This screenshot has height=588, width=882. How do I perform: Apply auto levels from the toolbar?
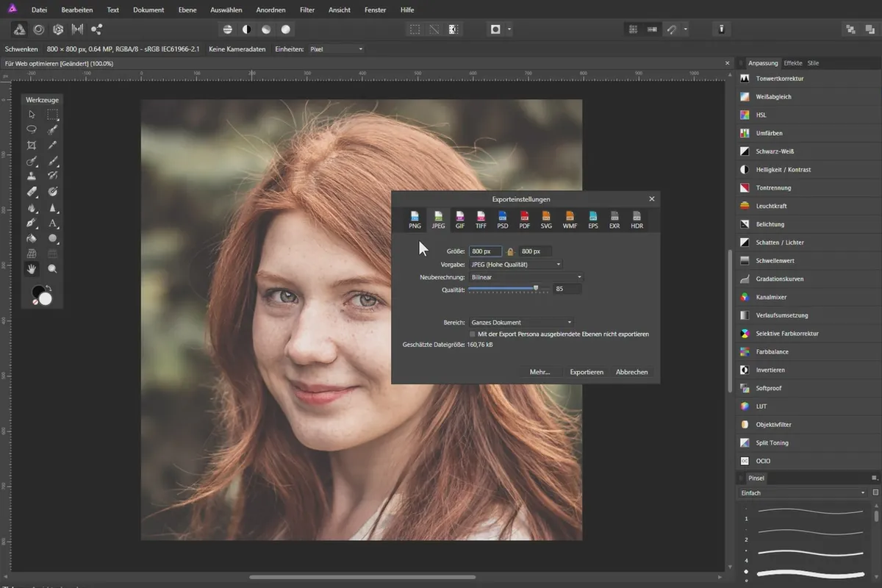pyautogui.click(x=228, y=29)
